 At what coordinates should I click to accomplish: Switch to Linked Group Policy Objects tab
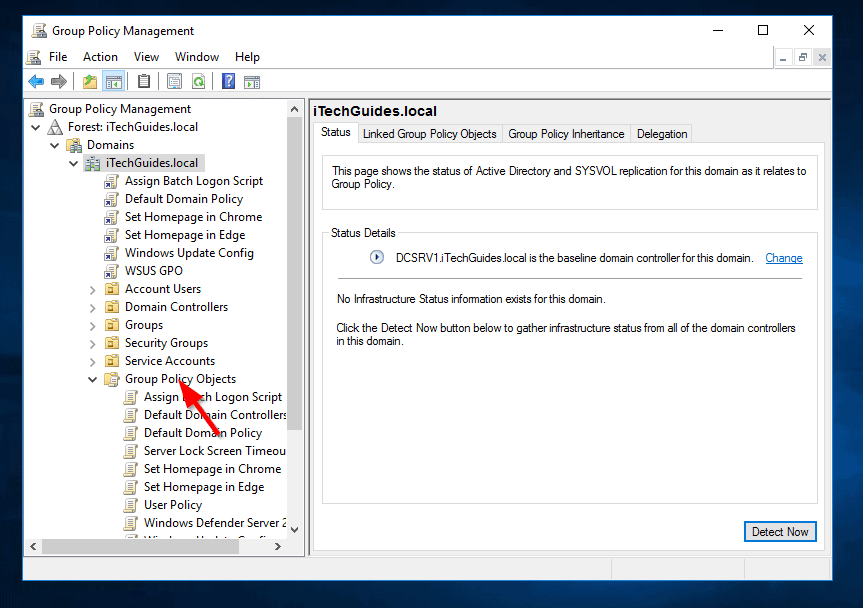(429, 134)
